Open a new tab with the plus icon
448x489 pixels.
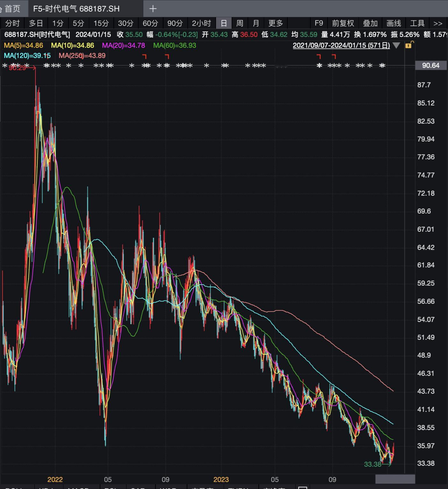click(x=153, y=9)
